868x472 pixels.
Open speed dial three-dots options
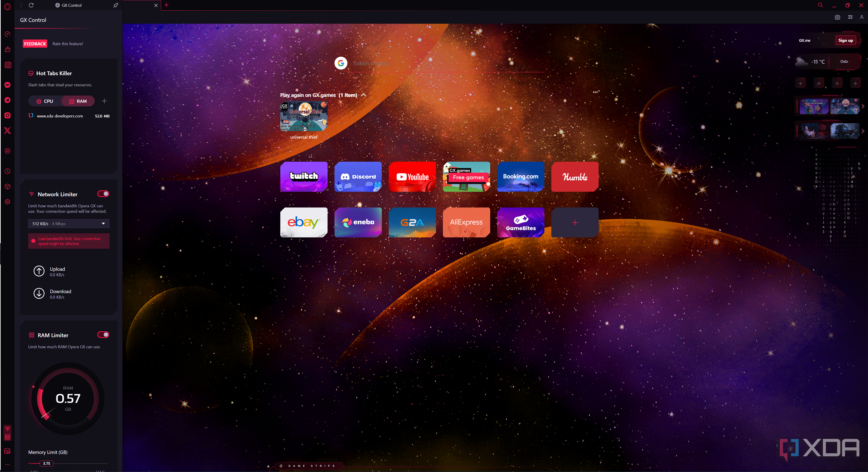click(595, 92)
